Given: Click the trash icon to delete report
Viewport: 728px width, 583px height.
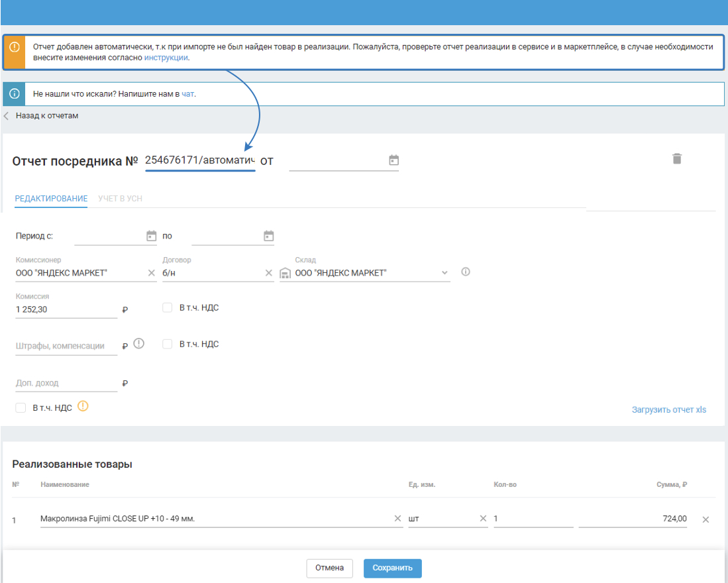Looking at the screenshot, I should 676,158.
